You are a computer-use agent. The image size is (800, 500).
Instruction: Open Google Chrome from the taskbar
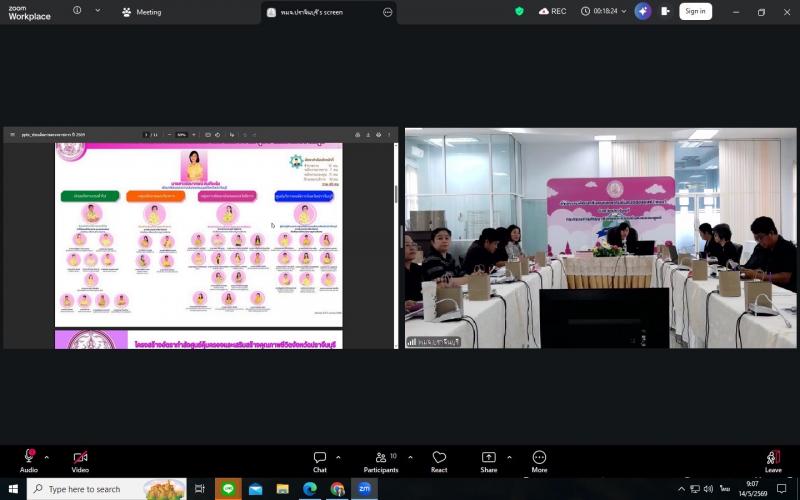click(337, 489)
